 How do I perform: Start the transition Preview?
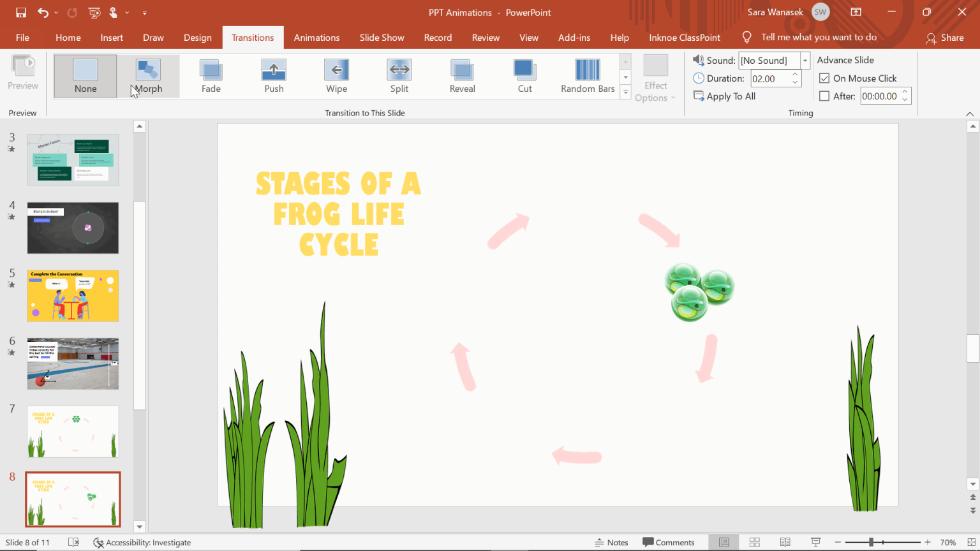[23, 71]
